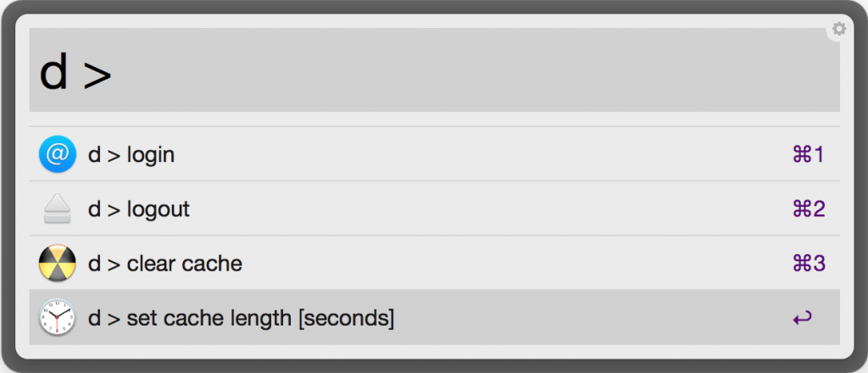The image size is (868, 373).
Task: Select the "d > logout" result
Action: pos(424,209)
